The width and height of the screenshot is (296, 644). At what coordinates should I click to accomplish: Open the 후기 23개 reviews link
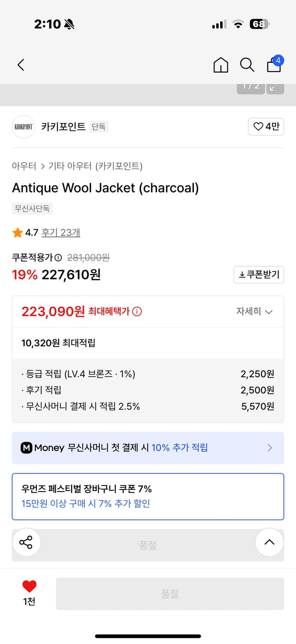coord(60,232)
